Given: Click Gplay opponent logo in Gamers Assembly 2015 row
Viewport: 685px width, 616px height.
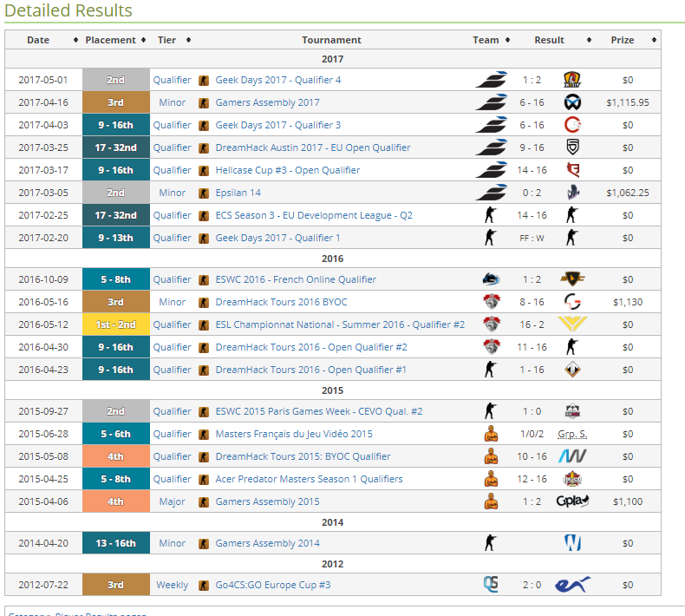Looking at the screenshot, I should coord(572,501).
